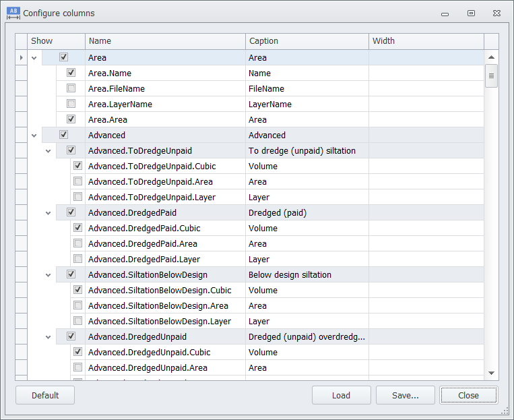The width and height of the screenshot is (514, 420).
Task: Close the dialog with title bar X
Action: 496,13
